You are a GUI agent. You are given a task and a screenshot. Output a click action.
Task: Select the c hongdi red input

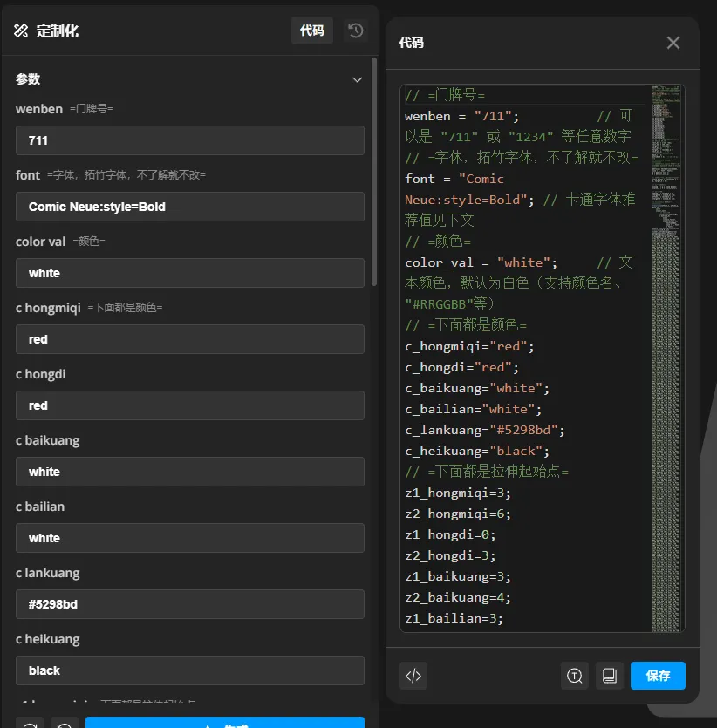190,405
